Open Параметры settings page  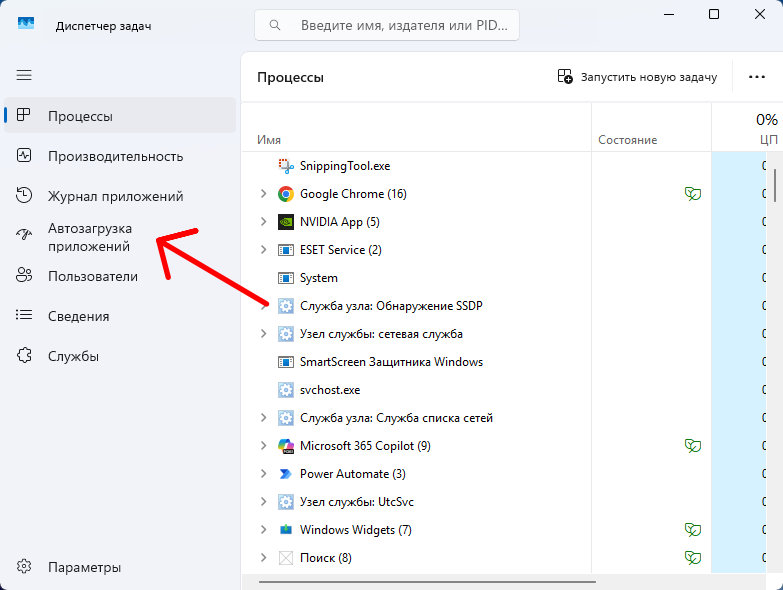click(120, 567)
